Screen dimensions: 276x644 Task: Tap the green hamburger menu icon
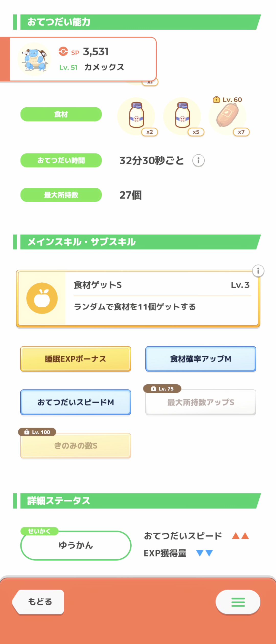coord(238,602)
